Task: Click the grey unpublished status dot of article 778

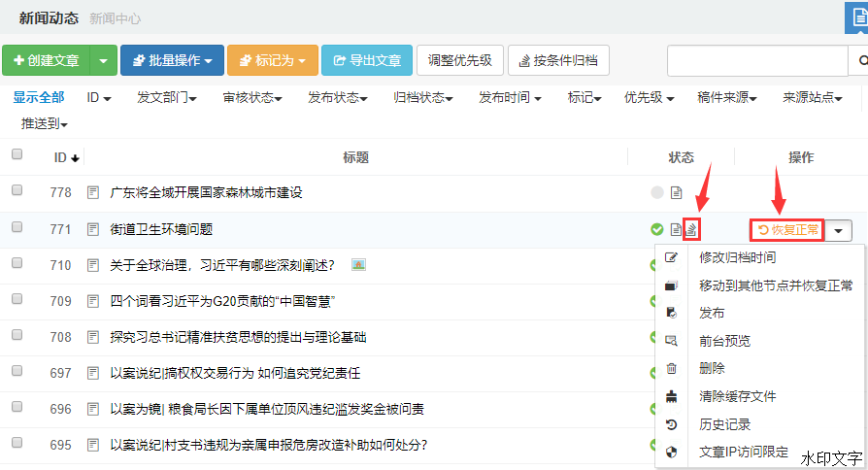Action: pyautogui.click(x=657, y=192)
